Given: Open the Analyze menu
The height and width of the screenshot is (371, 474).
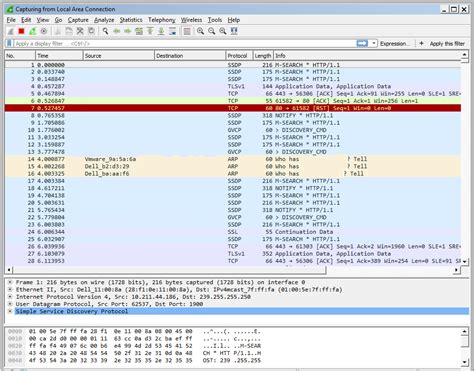Looking at the screenshot, I should pyautogui.click(x=104, y=20).
